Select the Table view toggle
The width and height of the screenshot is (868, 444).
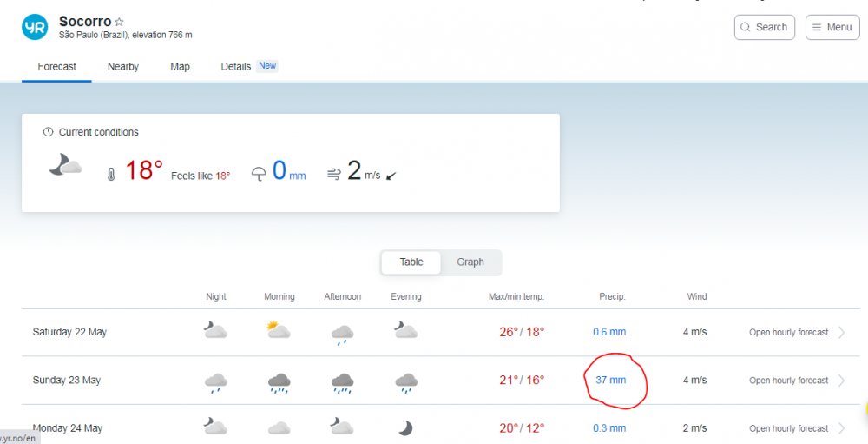[x=411, y=262]
